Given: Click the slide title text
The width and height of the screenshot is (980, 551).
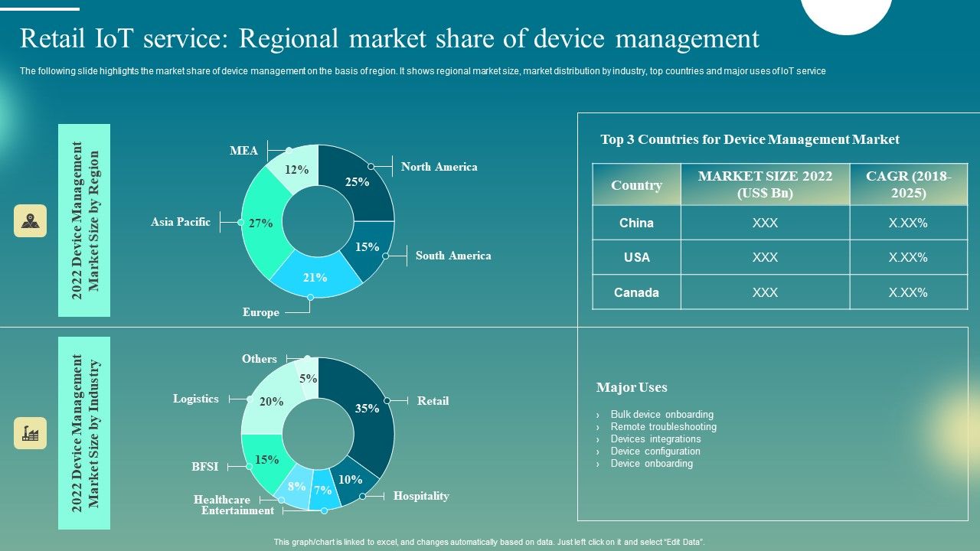Looking at the screenshot, I should click(x=390, y=38).
